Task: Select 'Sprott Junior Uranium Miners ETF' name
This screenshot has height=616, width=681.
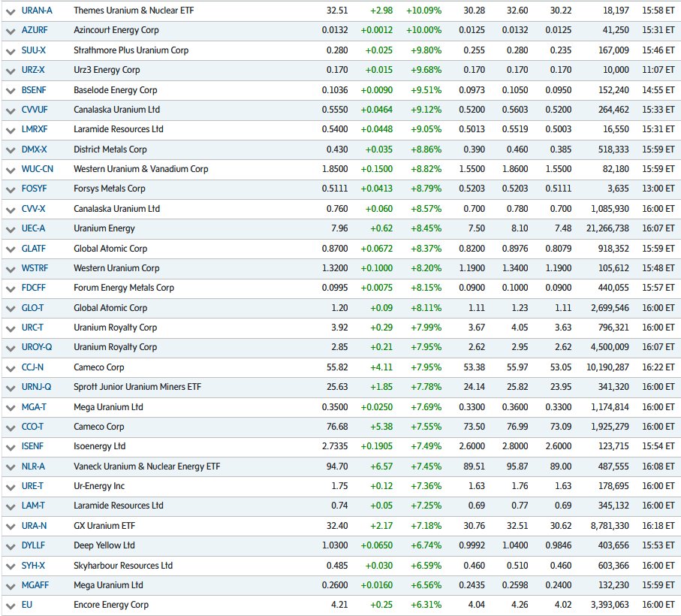Action: [137, 387]
